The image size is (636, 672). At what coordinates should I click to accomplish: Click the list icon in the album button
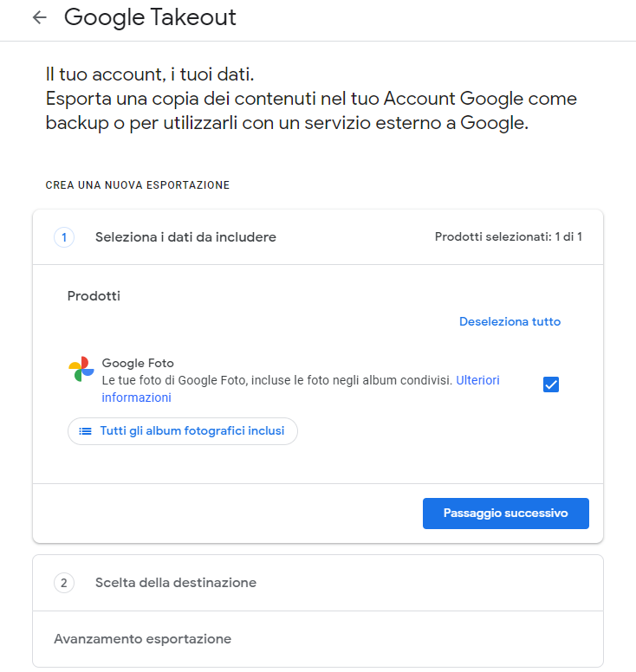[x=85, y=431]
